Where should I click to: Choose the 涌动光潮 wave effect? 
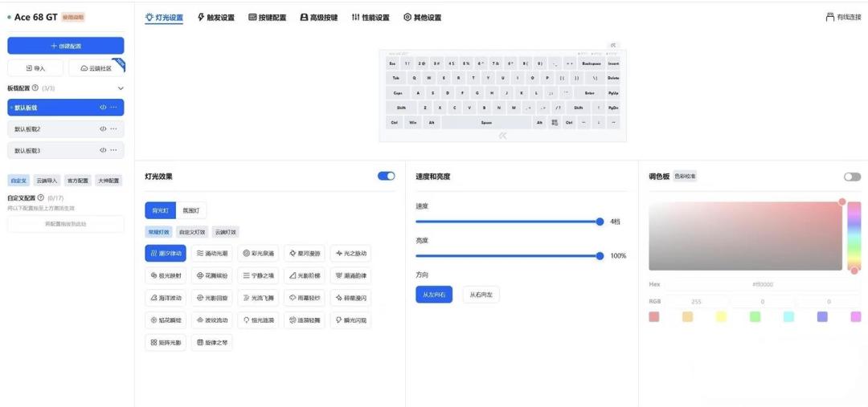(212, 253)
